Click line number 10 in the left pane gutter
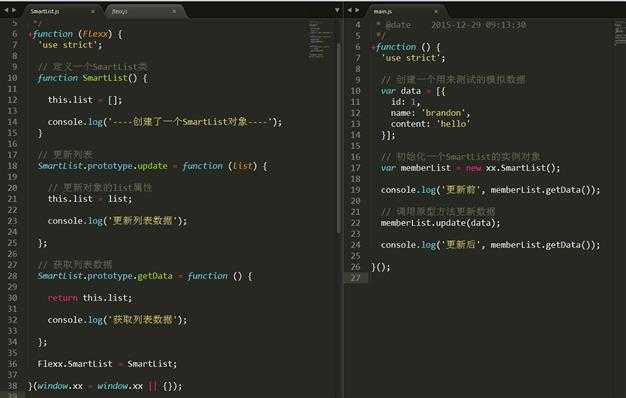The height and width of the screenshot is (398, 626). pos(12,78)
